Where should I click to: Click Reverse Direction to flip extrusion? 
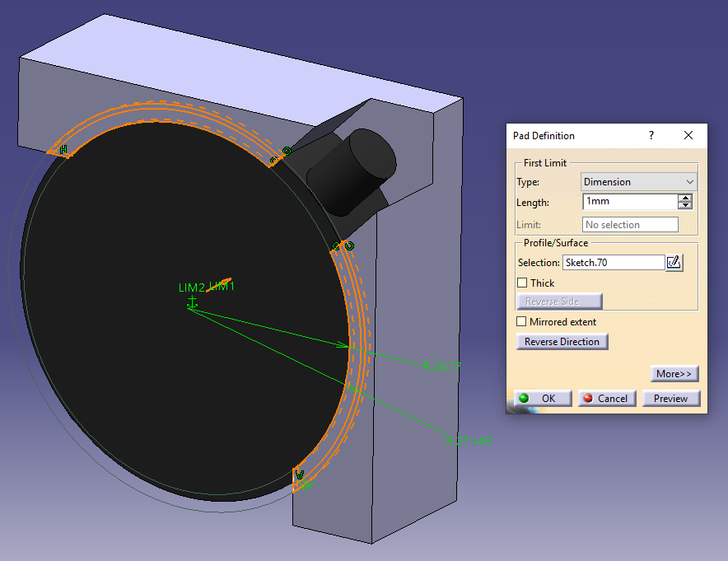coord(562,341)
